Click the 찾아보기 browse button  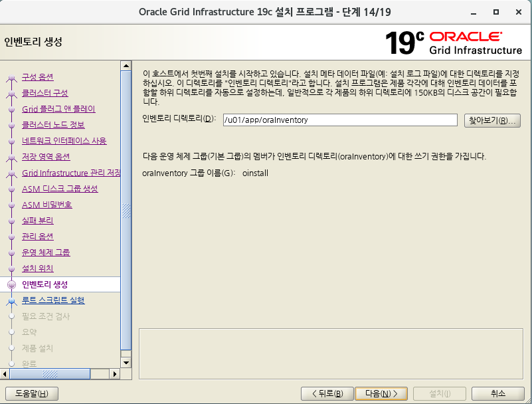tap(492, 120)
